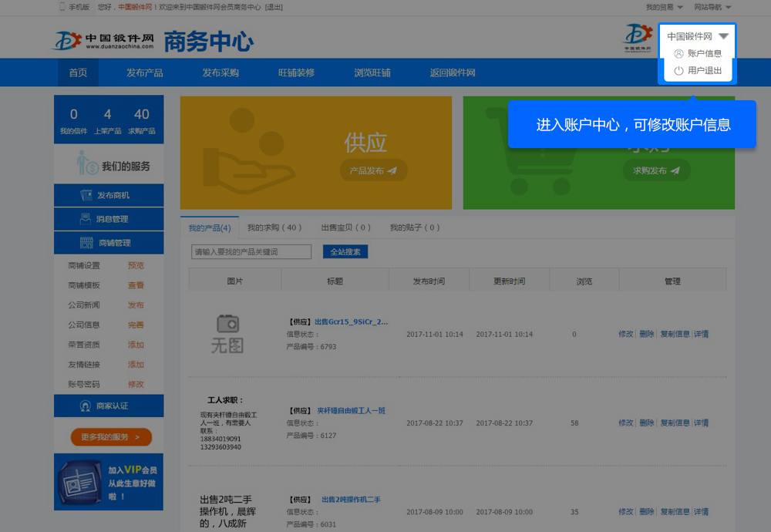Click the phone icon beside 手机版
This screenshot has width=771, height=532.
pyautogui.click(x=62, y=7)
